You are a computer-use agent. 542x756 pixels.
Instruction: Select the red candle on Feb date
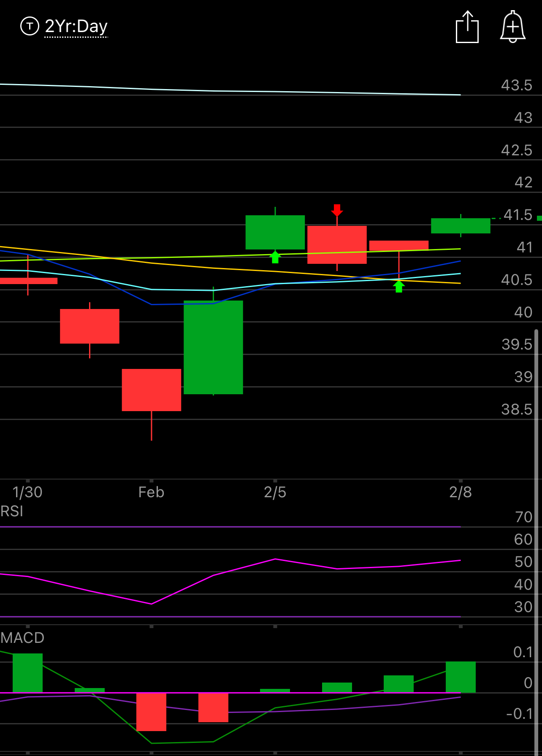click(152, 390)
